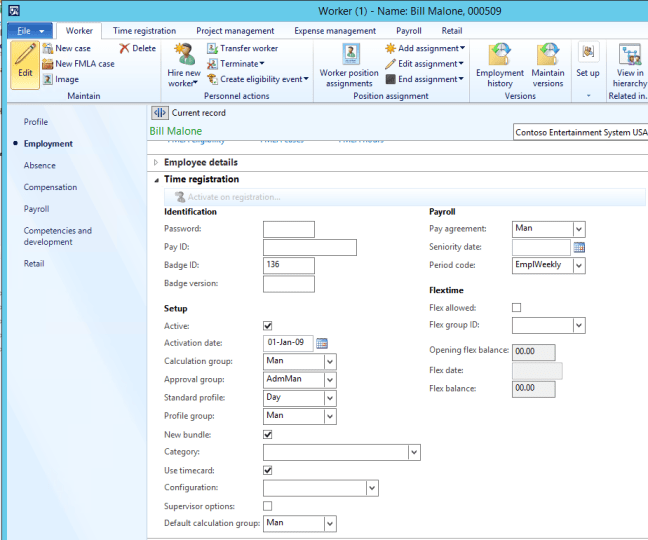Open Employment history
This screenshot has height=540, width=648.
point(499,58)
